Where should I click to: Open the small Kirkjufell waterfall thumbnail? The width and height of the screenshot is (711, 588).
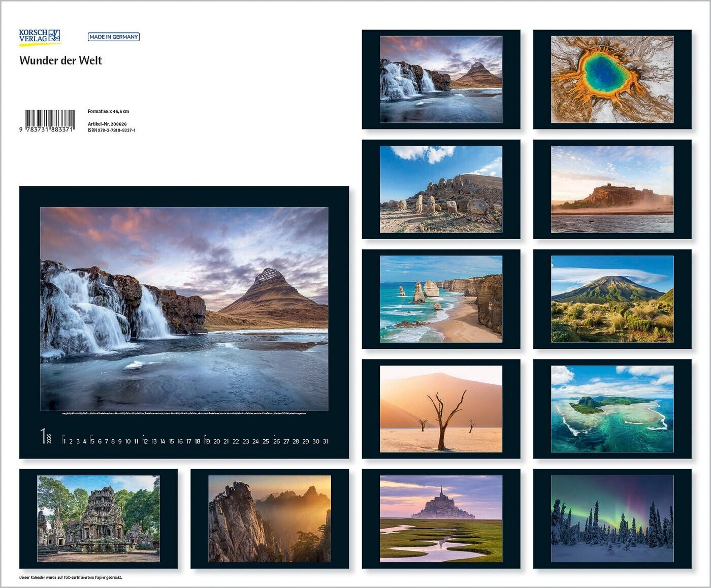(x=441, y=79)
